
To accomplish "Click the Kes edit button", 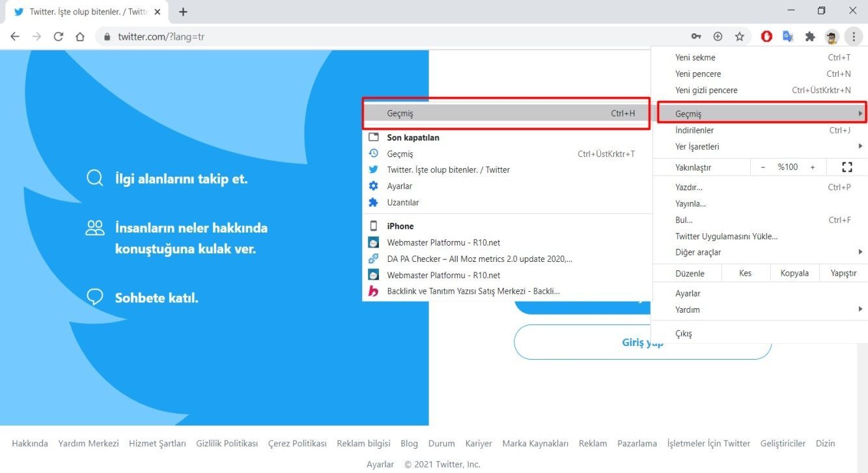I will (746, 273).
